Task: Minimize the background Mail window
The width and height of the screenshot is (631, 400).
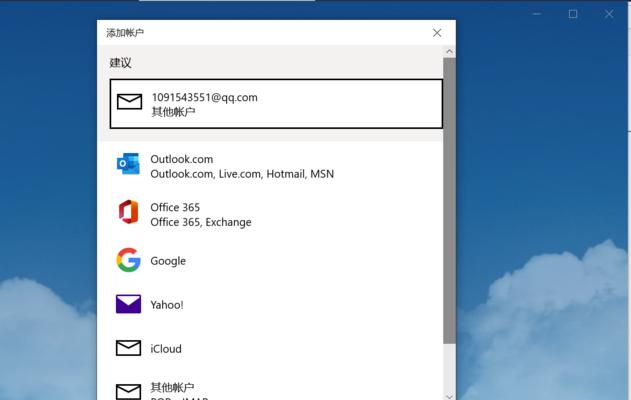Action: pos(536,14)
